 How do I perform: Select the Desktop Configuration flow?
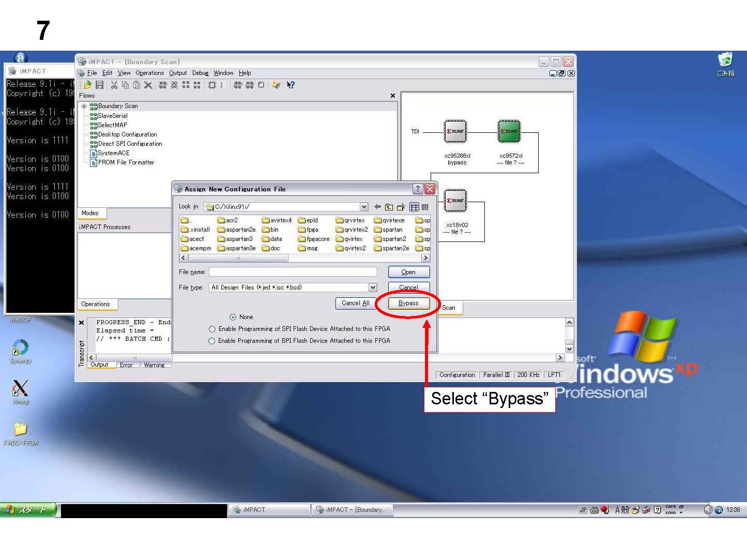(124, 134)
